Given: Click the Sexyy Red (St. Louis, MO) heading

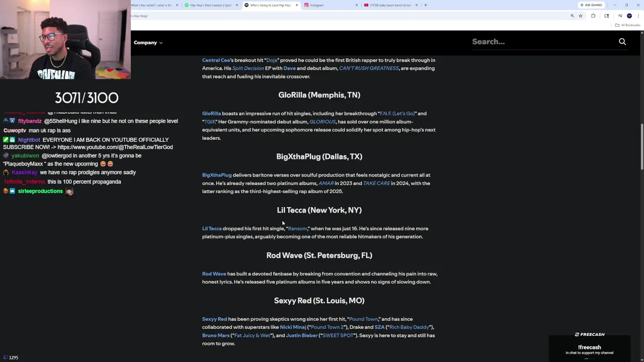Looking at the screenshot, I should (x=319, y=301).
